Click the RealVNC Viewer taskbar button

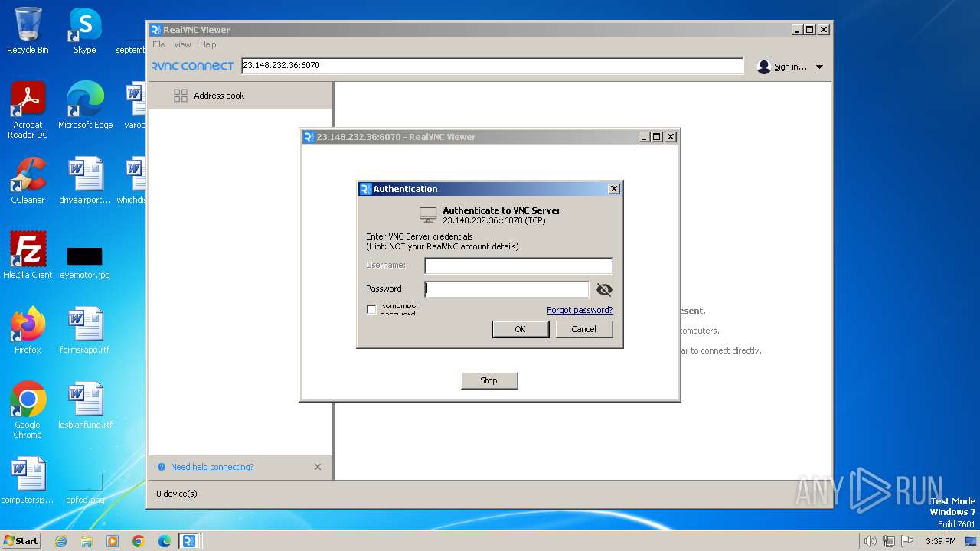click(189, 541)
